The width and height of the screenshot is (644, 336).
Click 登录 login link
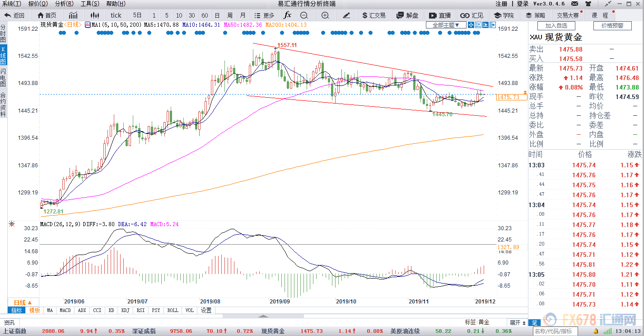pyautogui.click(x=523, y=4)
